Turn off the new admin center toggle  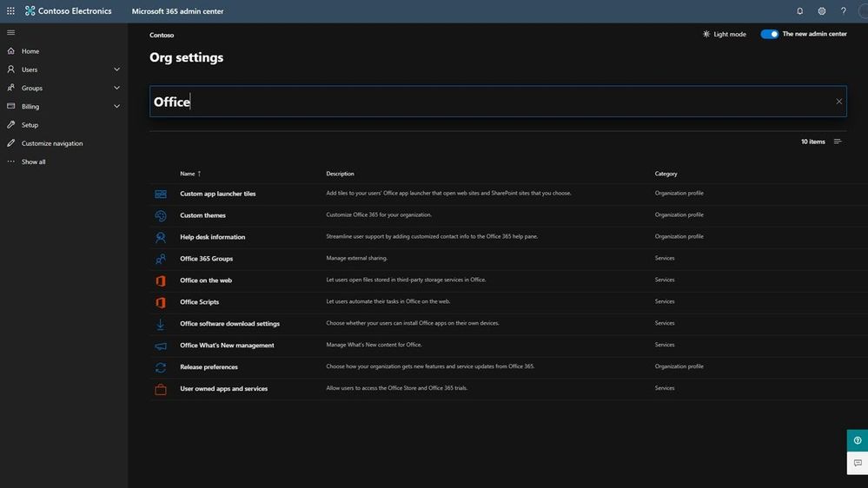(769, 34)
